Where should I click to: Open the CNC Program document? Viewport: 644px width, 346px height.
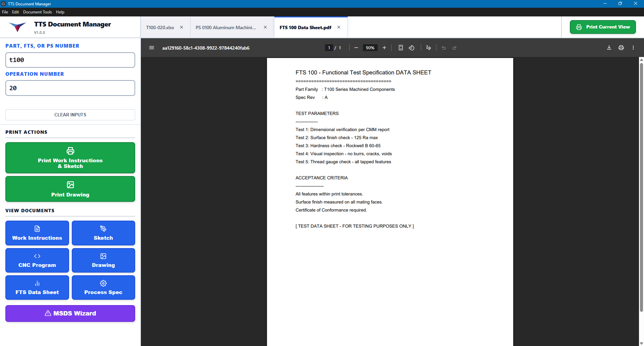pyautogui.click(x=37, y=260)
